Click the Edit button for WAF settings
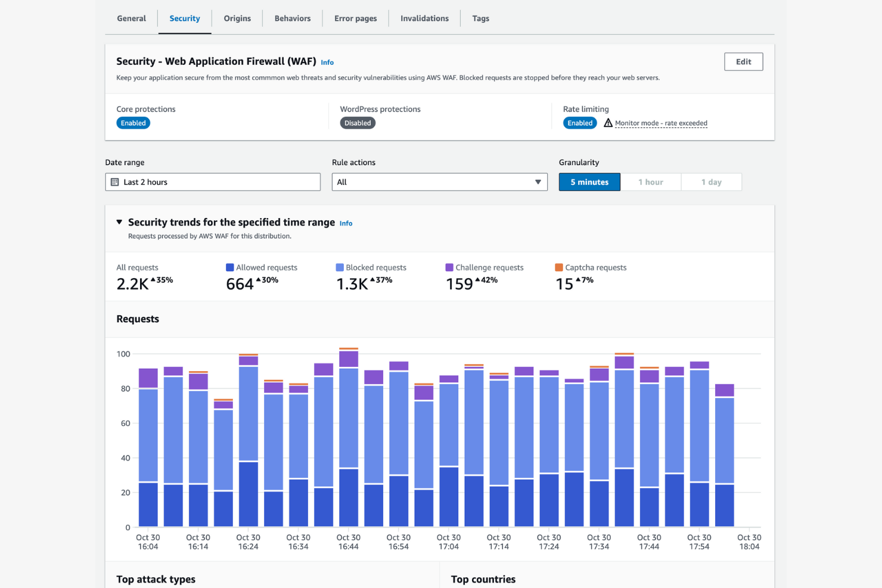 click(x=743, y=61)
